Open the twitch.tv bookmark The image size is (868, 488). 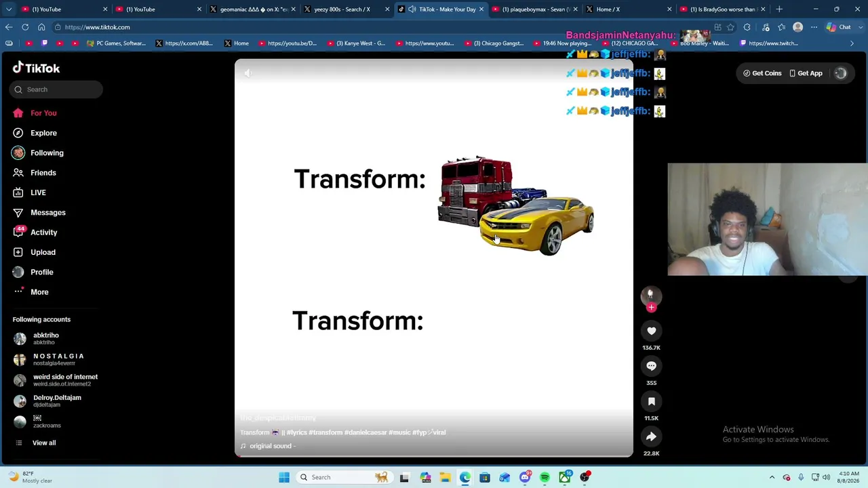coord(769,43)
